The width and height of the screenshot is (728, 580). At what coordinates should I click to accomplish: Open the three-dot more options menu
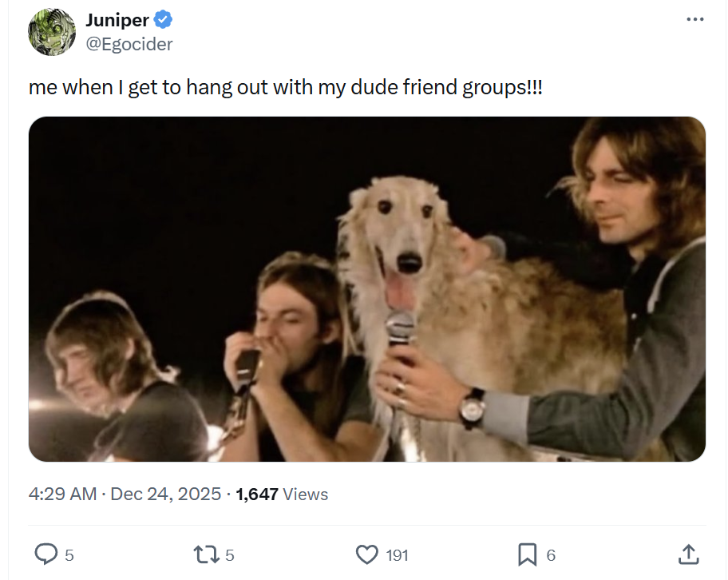point(694,19)
